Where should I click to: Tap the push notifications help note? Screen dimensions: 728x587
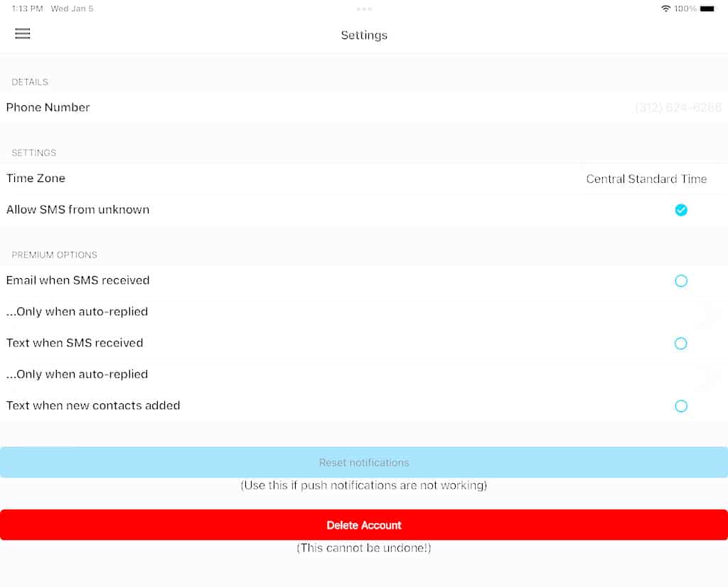364,486
